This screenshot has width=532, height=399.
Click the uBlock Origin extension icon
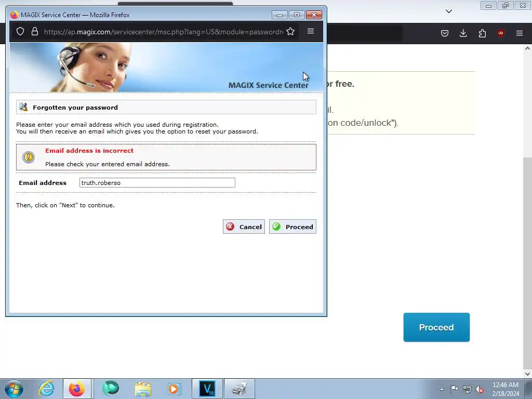(500, 33)
